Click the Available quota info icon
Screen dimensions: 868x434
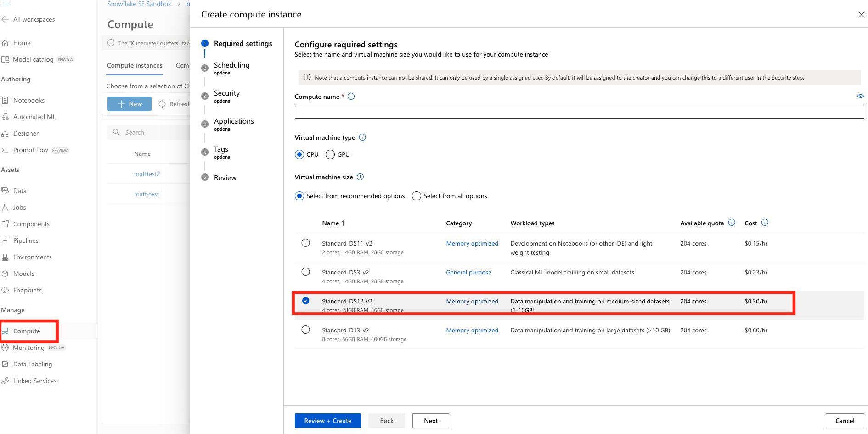coord(732,223)
